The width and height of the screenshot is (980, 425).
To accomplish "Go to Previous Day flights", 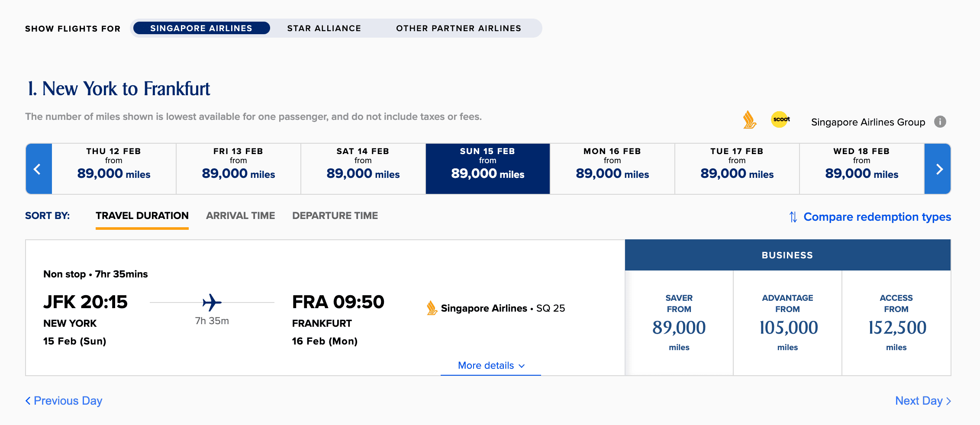I will click(64, 401).
